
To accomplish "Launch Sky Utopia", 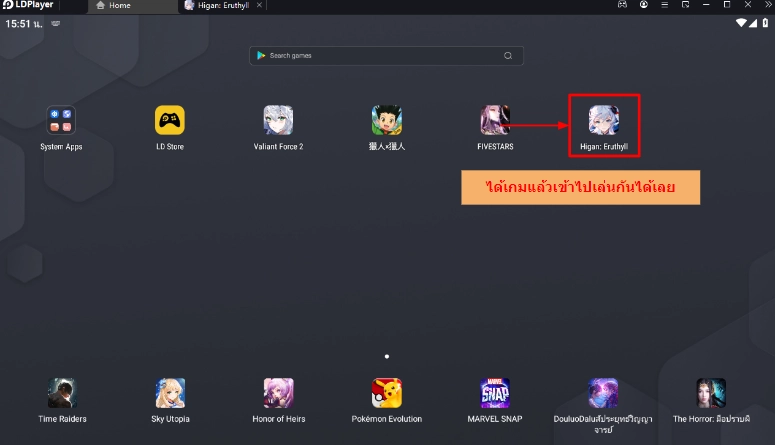I will [169, 393].
